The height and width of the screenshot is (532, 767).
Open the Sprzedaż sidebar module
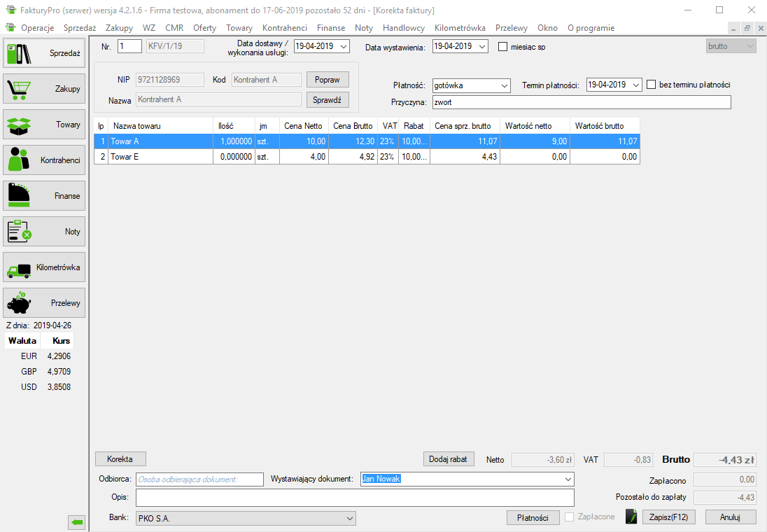pyautogui.click(x=44, y=53)
